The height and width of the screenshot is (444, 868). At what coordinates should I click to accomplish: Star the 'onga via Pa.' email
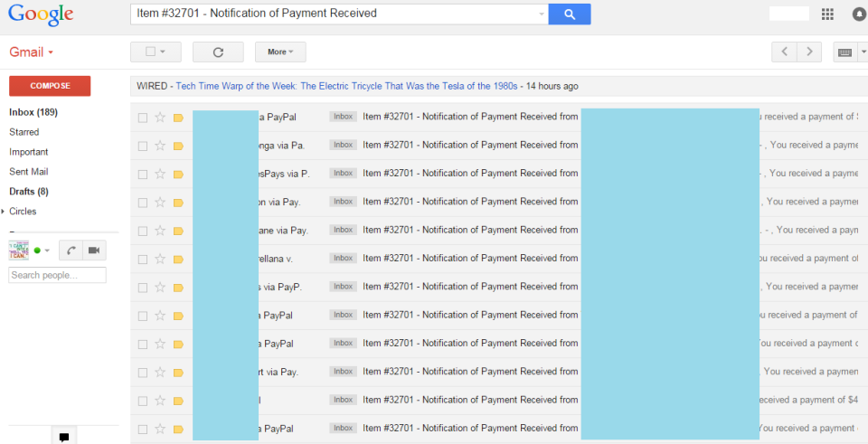click(160, 146)
